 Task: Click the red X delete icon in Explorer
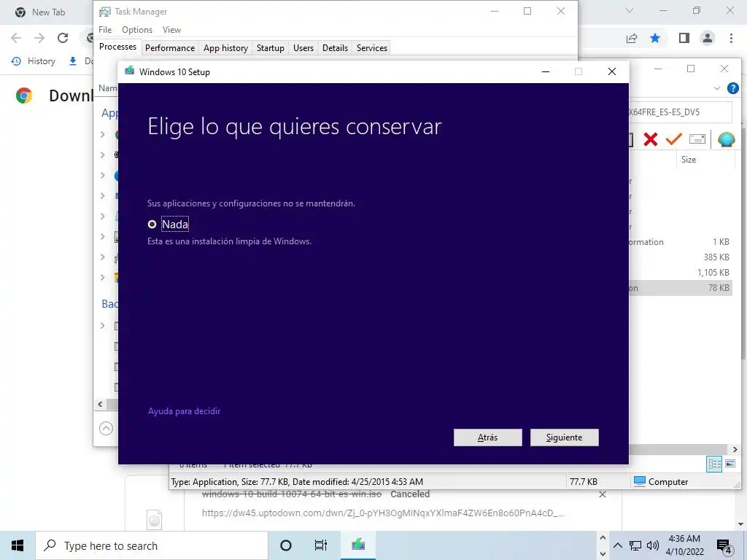[650, 139]
